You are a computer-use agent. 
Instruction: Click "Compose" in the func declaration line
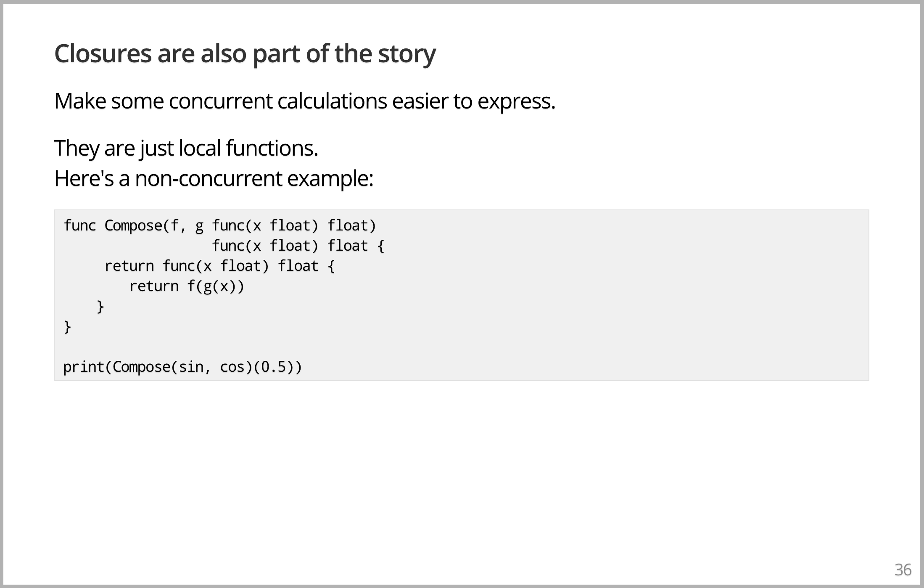click(x=133, y=226)
